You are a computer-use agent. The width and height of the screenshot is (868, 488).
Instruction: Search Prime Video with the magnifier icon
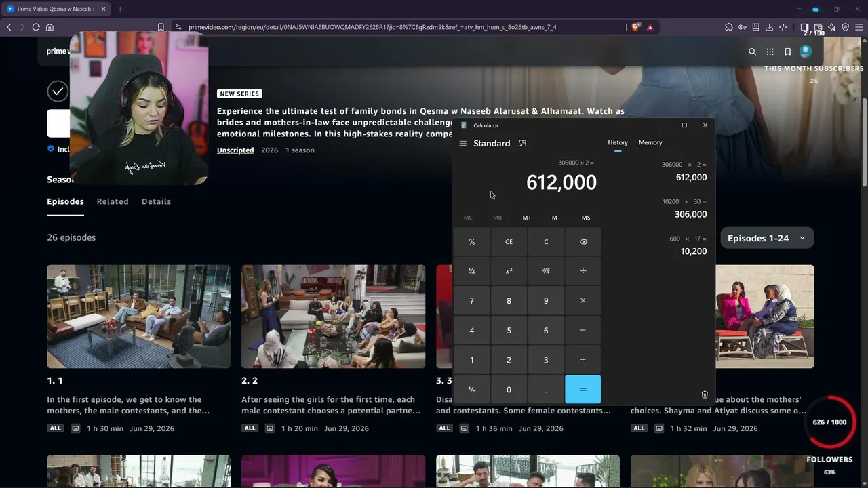pos(752,52)
